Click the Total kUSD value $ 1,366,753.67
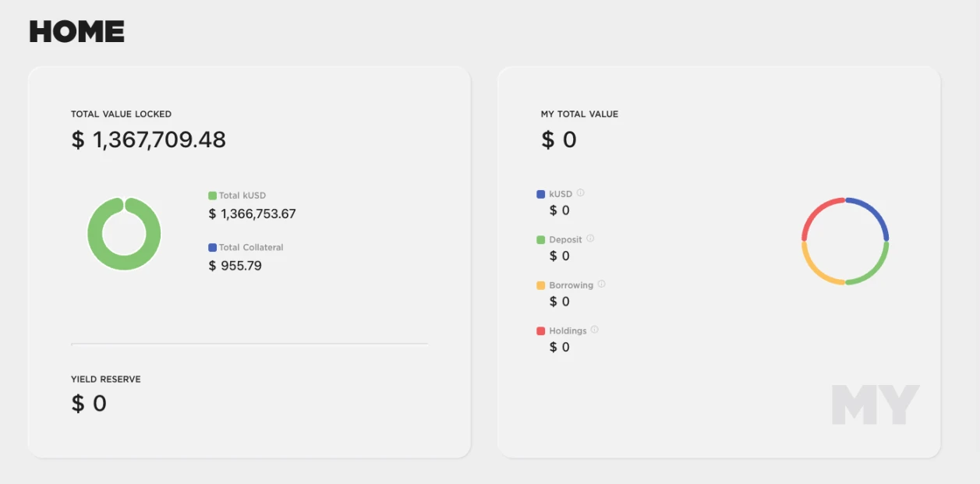The image size is (980, 484). coord(252,214)
